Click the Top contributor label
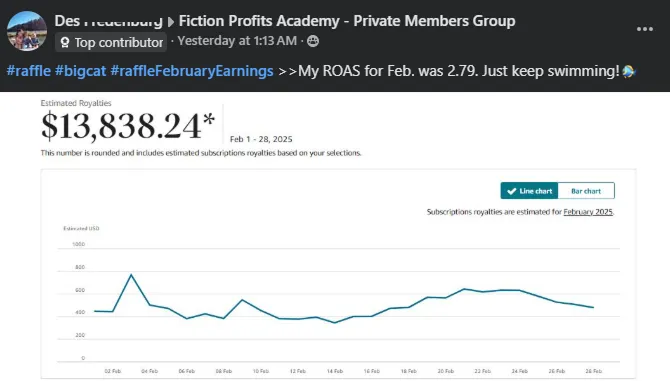The width and height of the screenshot is (670, 381). (119, 42)
